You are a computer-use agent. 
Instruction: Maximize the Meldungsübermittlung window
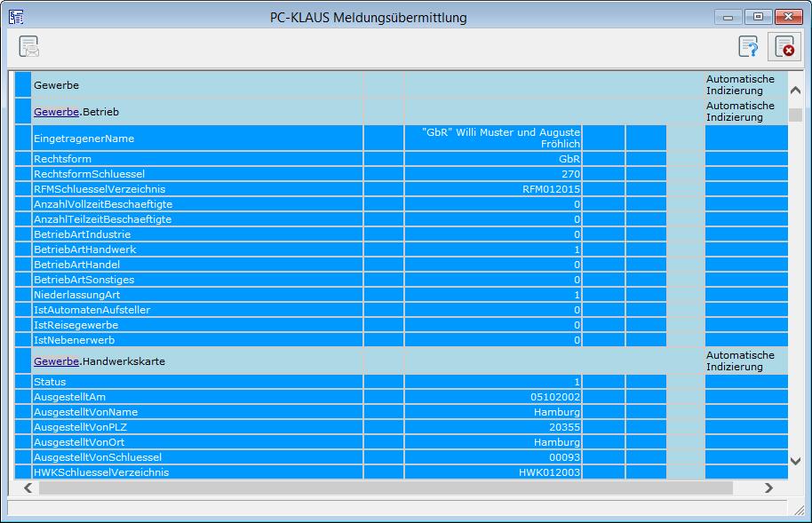coord(758,17)
